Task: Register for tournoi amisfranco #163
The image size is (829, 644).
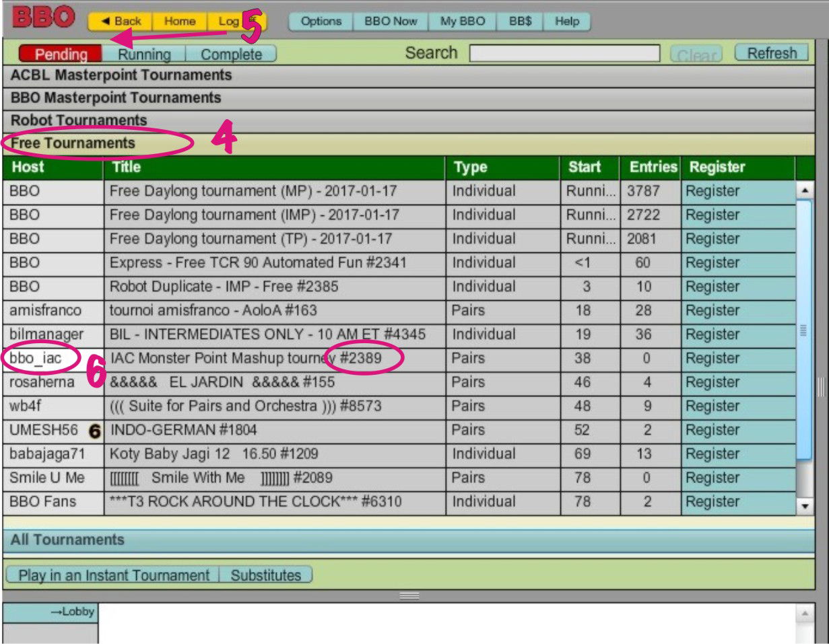Action: click(x=738, y=311)
